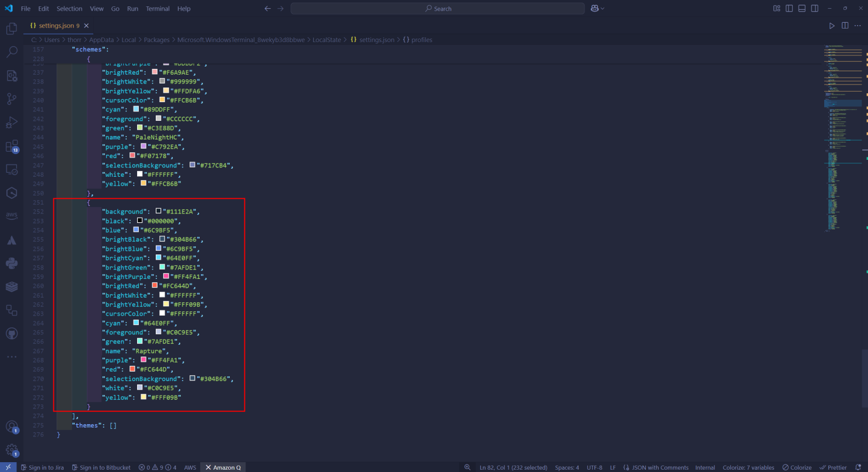
Task: Click the "Rapture" name value
Action: (150, 351)
